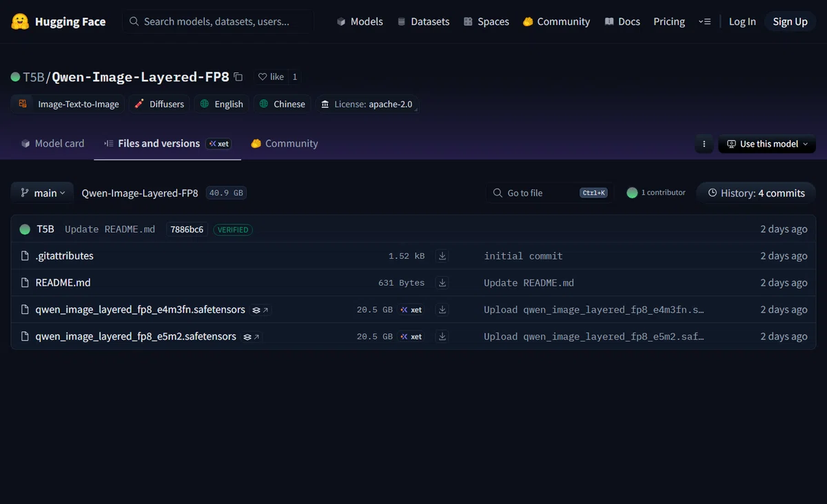Image resolution: width=827 pixels, height=504 pixels.
Task: Click xet badge in Files and versions tab
Action: coord(218,144)
